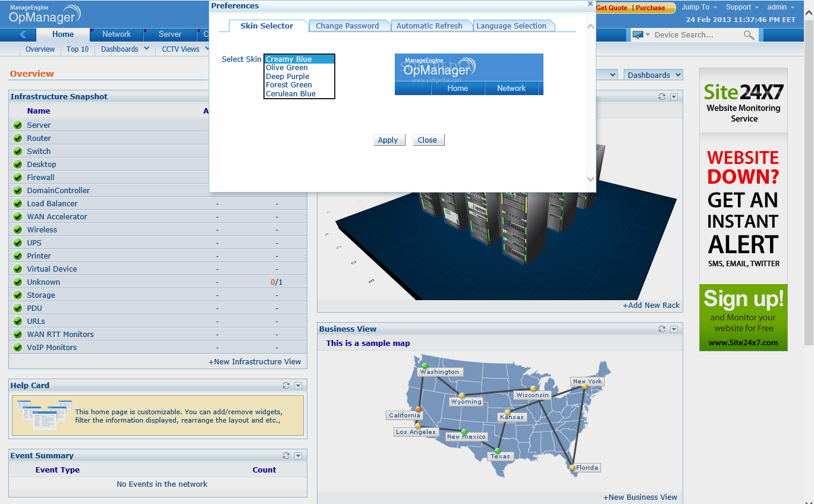
Task: Close the Preferences dialog with X
Action: click(x=590, y=4)
